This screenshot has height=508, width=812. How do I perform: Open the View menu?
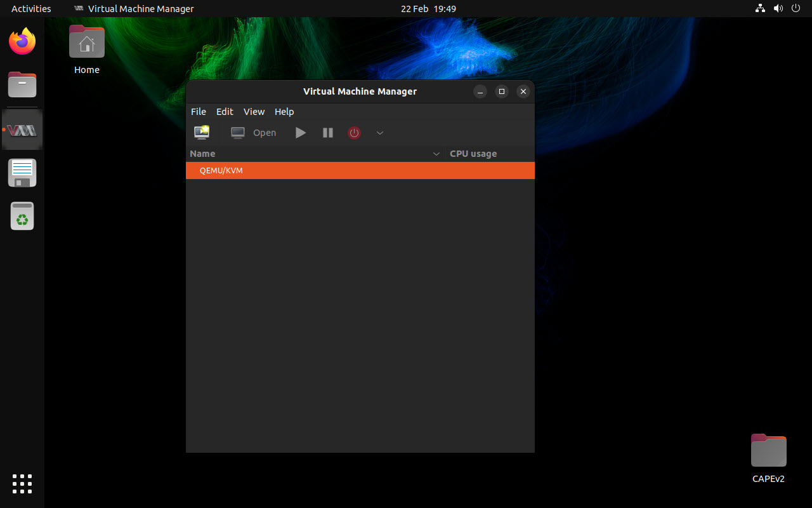254,112
